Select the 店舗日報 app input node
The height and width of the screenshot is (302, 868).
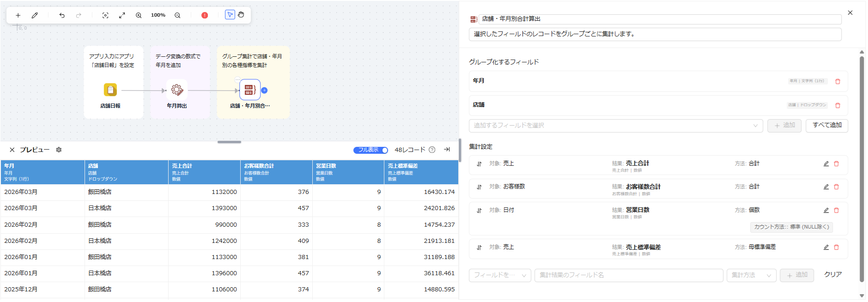110,90
